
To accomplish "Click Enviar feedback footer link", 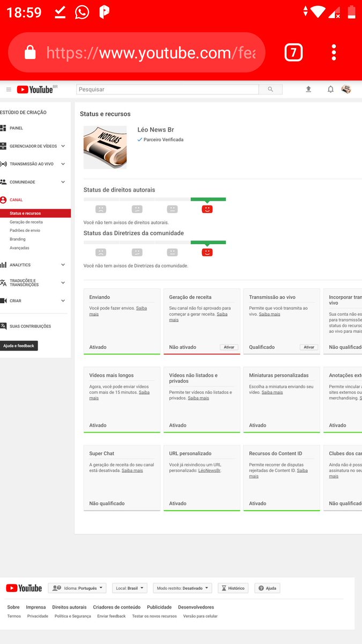I will (112, 616).
